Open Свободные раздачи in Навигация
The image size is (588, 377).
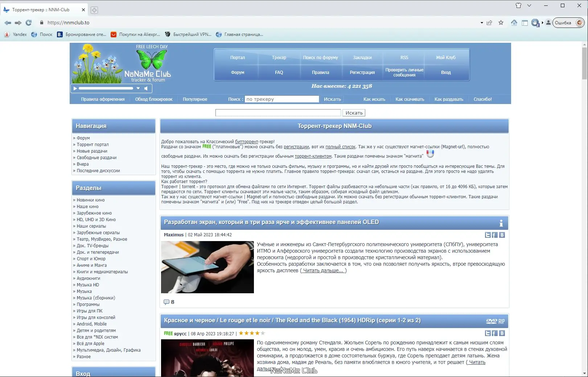(96, 158)
